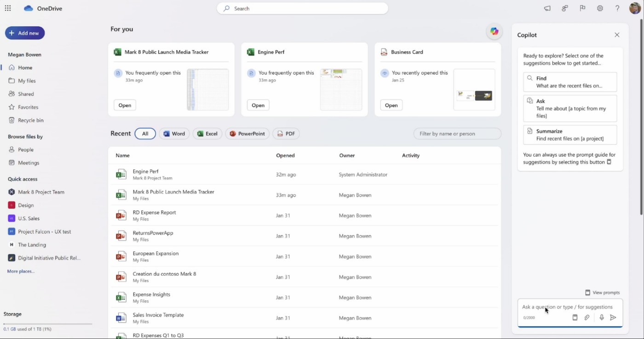Click the top Search box
Viewport: 644px width, 339px height.
pyautogui.click(x=302, y=9)
